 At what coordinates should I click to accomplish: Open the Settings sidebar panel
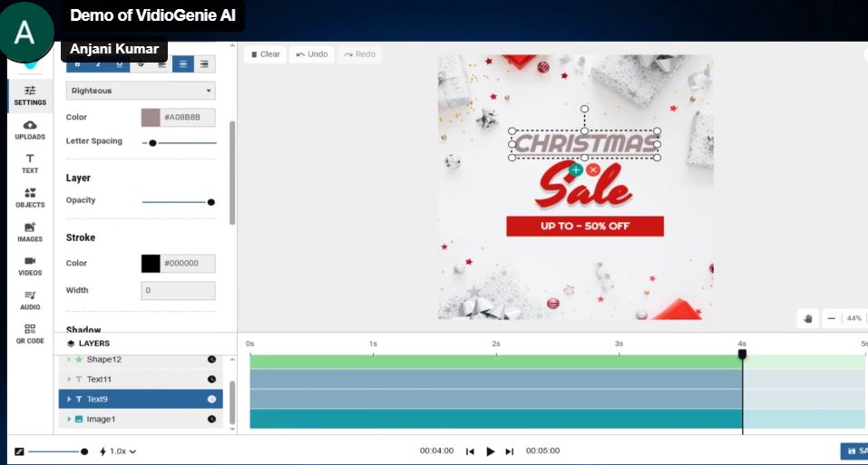tap(30, 96)
